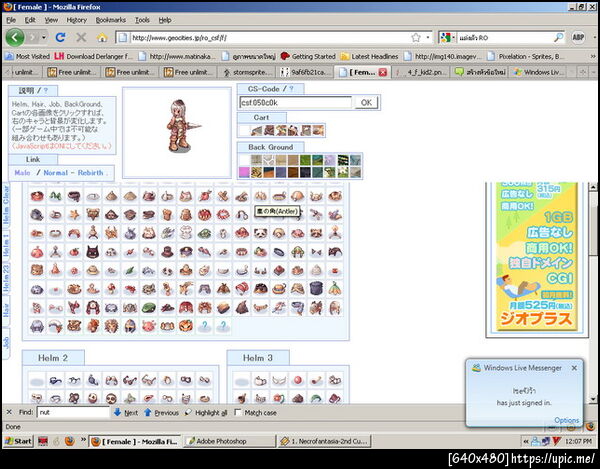Follow the Normal link
This screenshot has height=469, width=600.
55,173
